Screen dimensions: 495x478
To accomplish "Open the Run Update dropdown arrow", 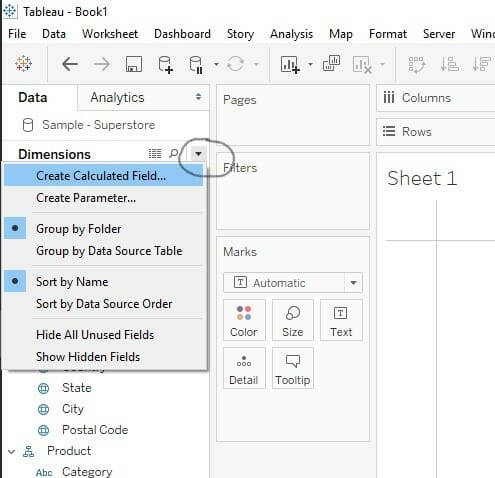I will [x=256, y=64].
